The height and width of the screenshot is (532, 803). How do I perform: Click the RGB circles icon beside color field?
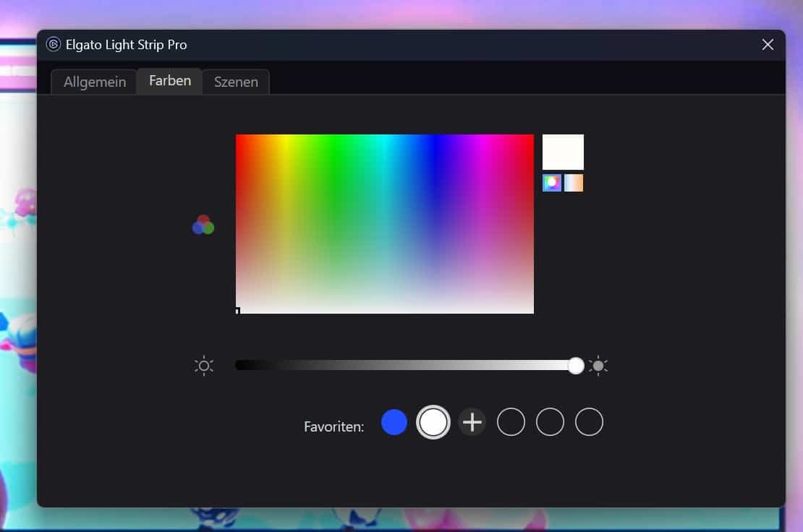pos(203,225)
